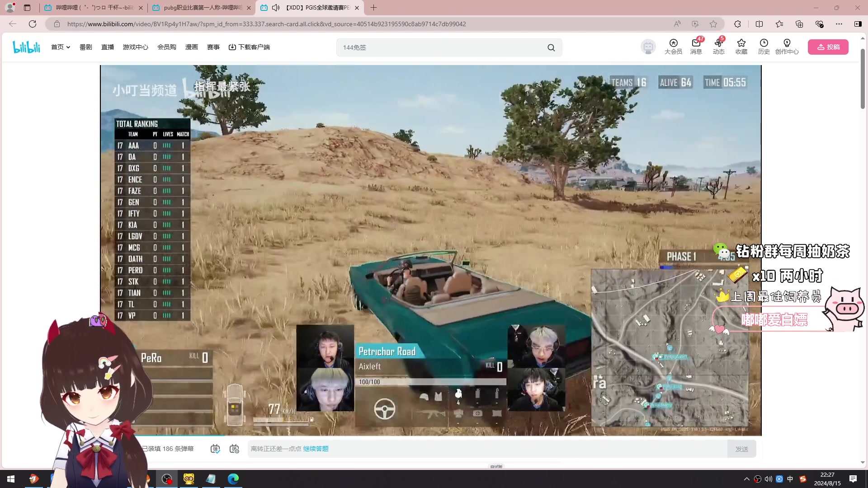Screen dimensions: 868x488
Task: Click the bilibili logo to go home
Action: tap(27, 47)
